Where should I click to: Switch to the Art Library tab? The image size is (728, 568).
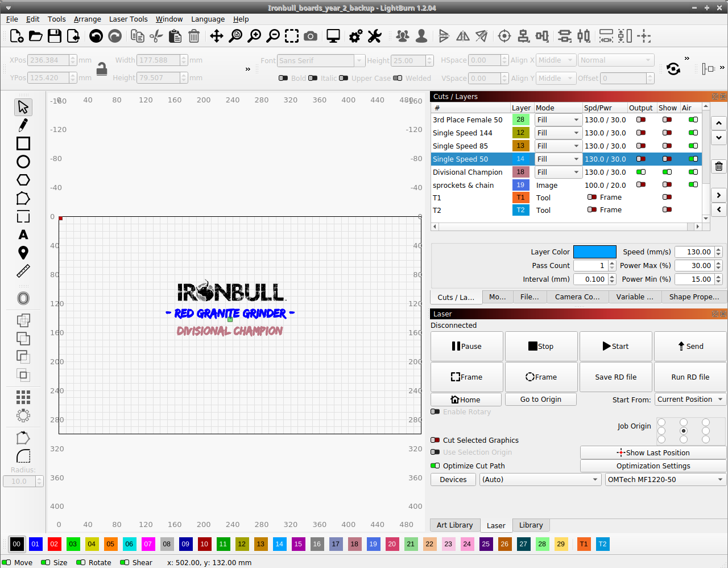454,525
